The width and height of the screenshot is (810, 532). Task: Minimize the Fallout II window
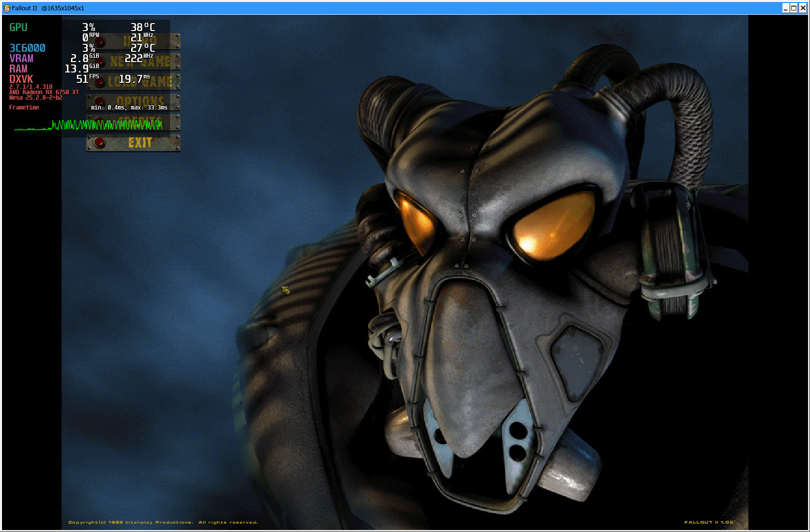click(785, 8)
